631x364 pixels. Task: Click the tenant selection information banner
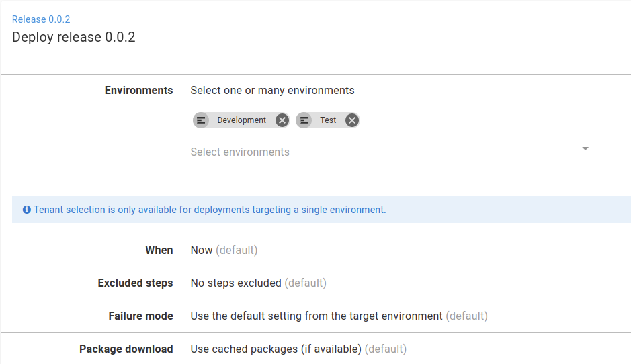(321, 210)
